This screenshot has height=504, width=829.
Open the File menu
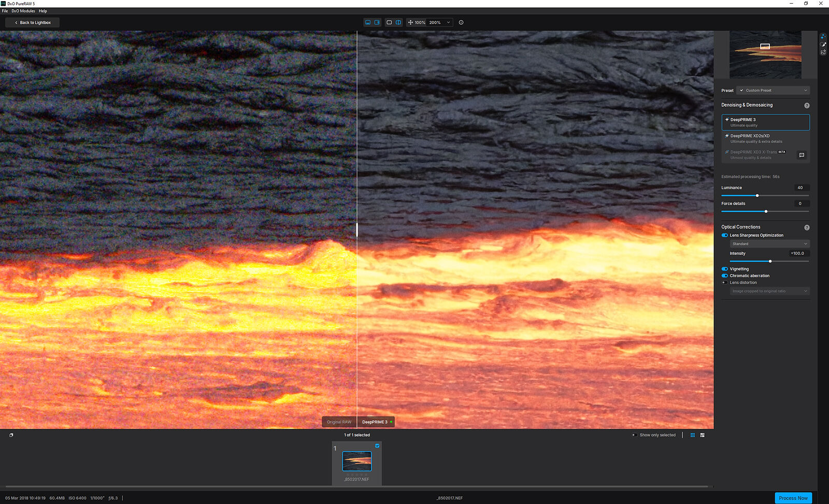pyautogui.click(x=5, y=11)
